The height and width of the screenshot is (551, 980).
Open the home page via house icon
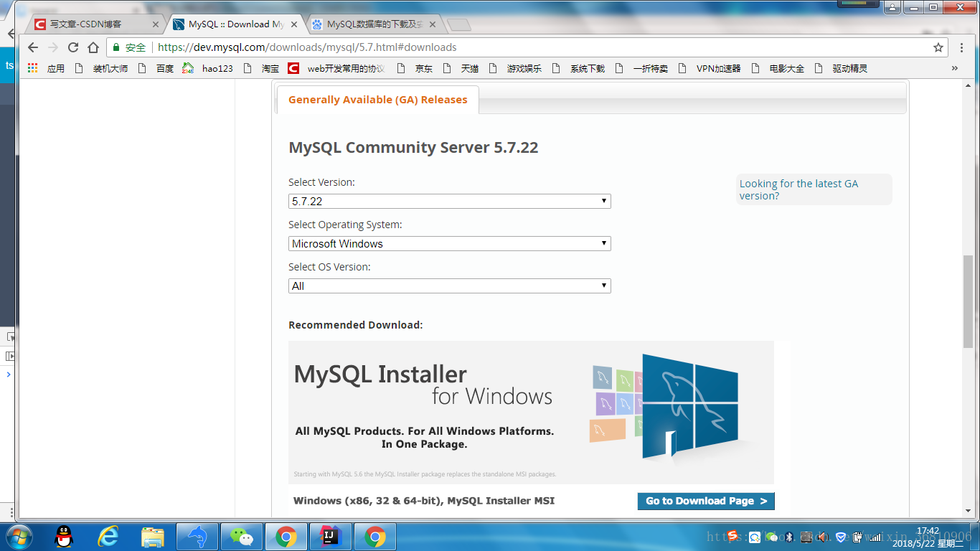[x=93, y=47]
